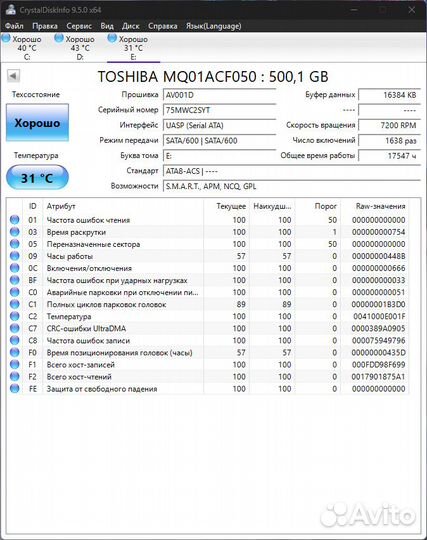Click raw value 0041000E001F of Температура
This screenshot has height=540, width=427.
(x=379, y=316)
